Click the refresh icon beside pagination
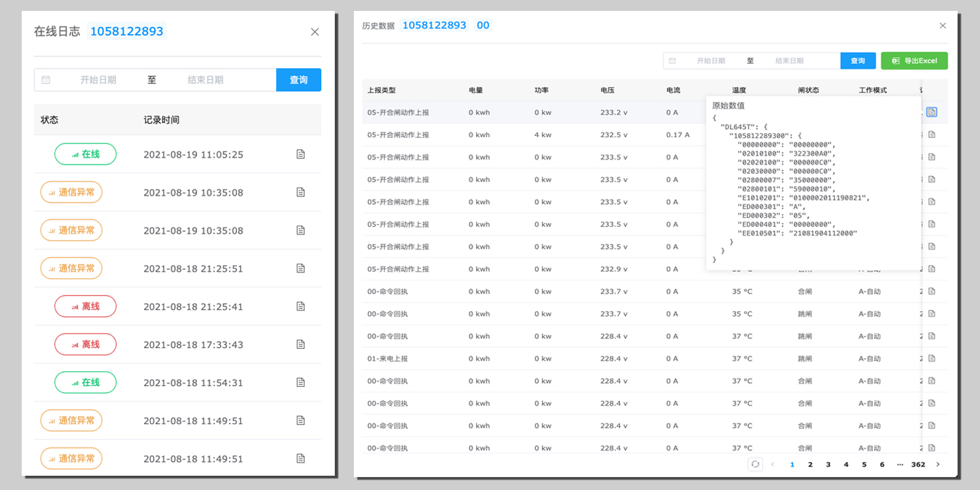Viewport: 980px width, 490px height. [755, 464]
